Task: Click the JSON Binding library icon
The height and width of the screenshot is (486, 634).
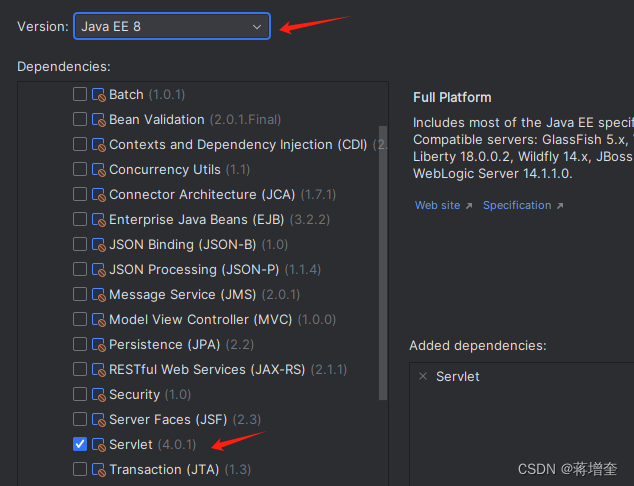Action: (99, 245)
